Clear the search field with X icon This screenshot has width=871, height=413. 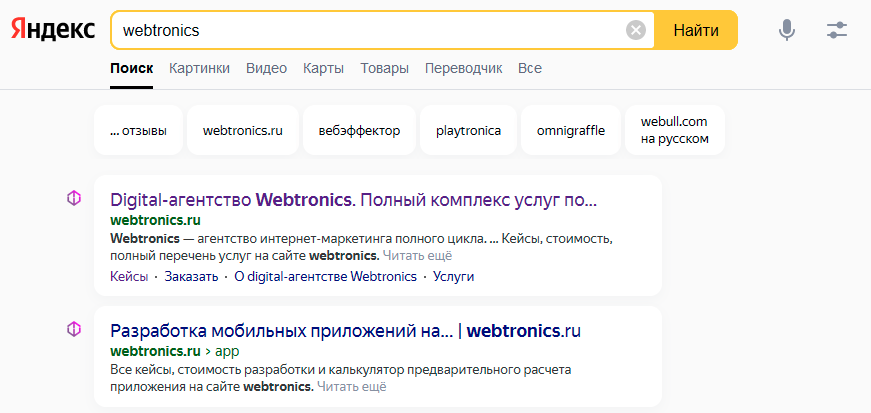(635, 30)
